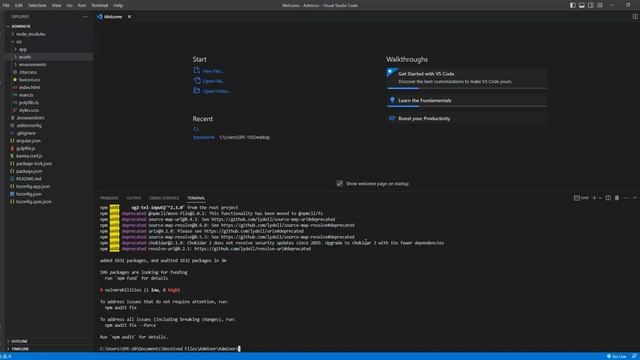Viewport: 640px width, 360px height.
Task: Click errors and warnings indicator in status bar
Action: [x=6, y=356]
